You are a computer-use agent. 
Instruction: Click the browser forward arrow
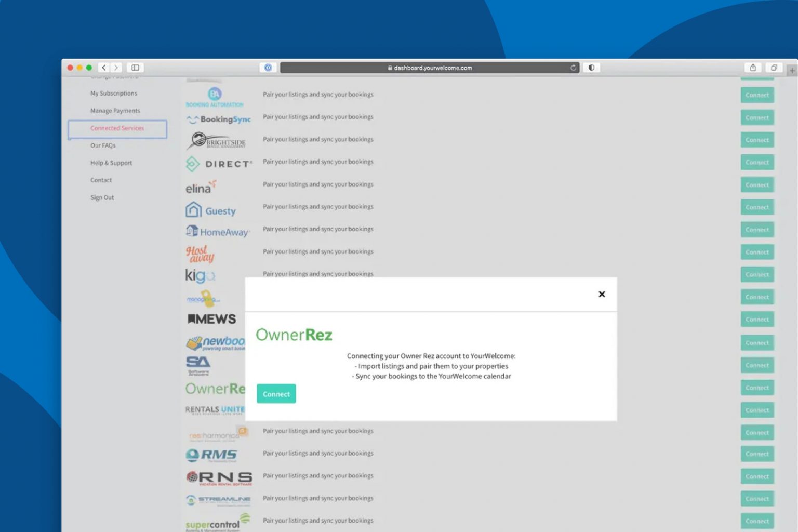(116, 68)
